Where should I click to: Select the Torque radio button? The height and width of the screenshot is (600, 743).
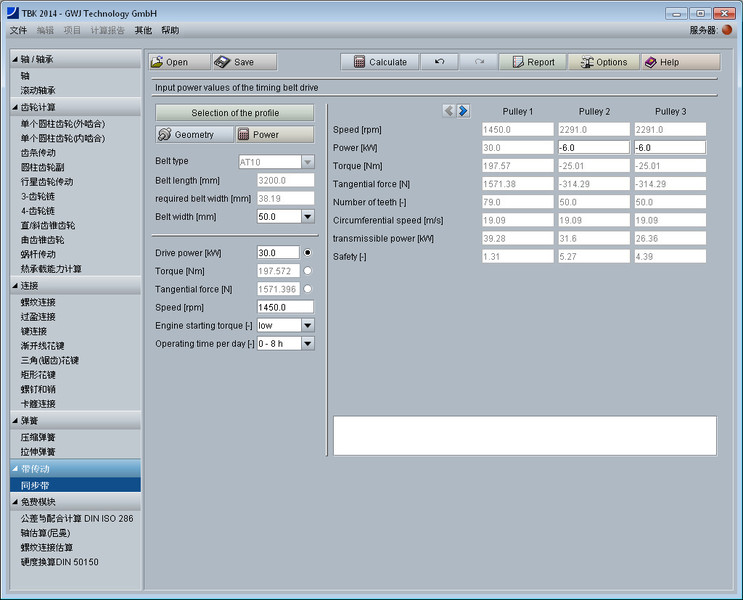(x=308, y=271)
